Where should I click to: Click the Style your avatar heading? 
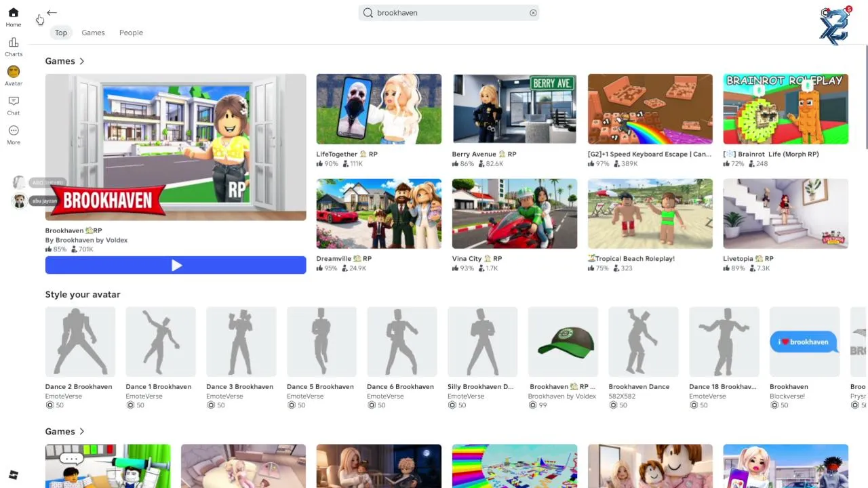83,294
